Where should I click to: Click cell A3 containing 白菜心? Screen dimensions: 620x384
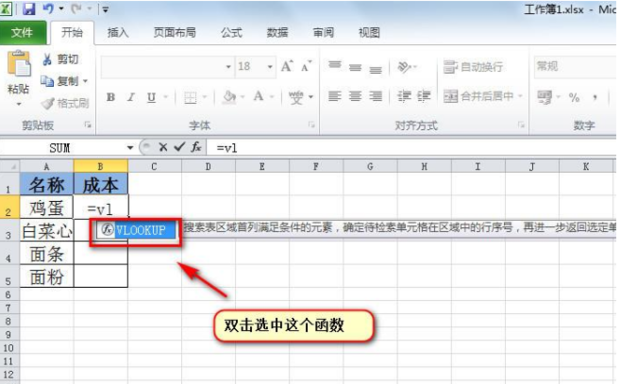[x=47, y=231]
